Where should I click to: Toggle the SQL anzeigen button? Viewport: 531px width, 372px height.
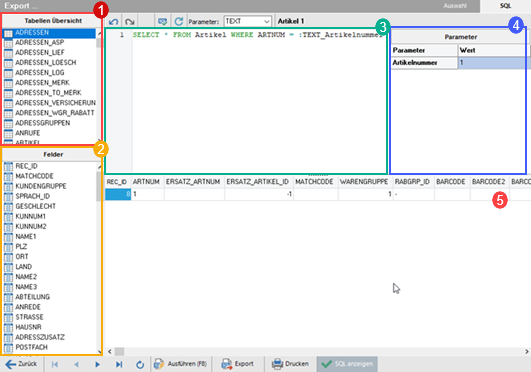pos(347,364)
